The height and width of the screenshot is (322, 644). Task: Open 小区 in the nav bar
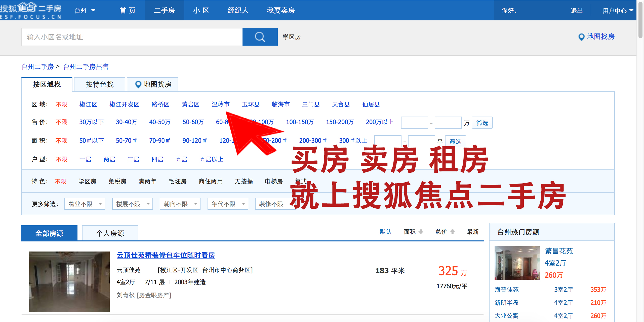(x=201, y=11)
